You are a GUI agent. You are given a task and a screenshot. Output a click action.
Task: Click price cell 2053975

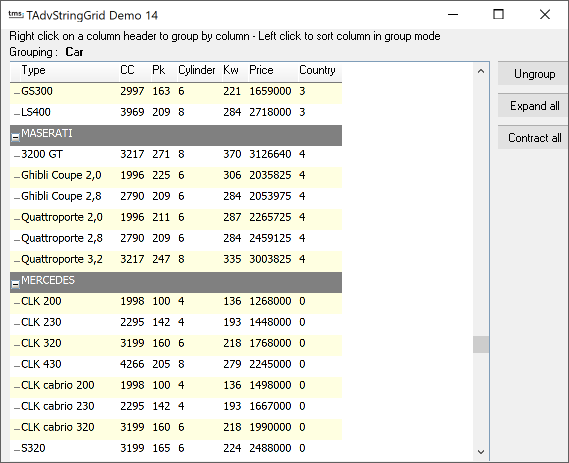pos(270,197)
